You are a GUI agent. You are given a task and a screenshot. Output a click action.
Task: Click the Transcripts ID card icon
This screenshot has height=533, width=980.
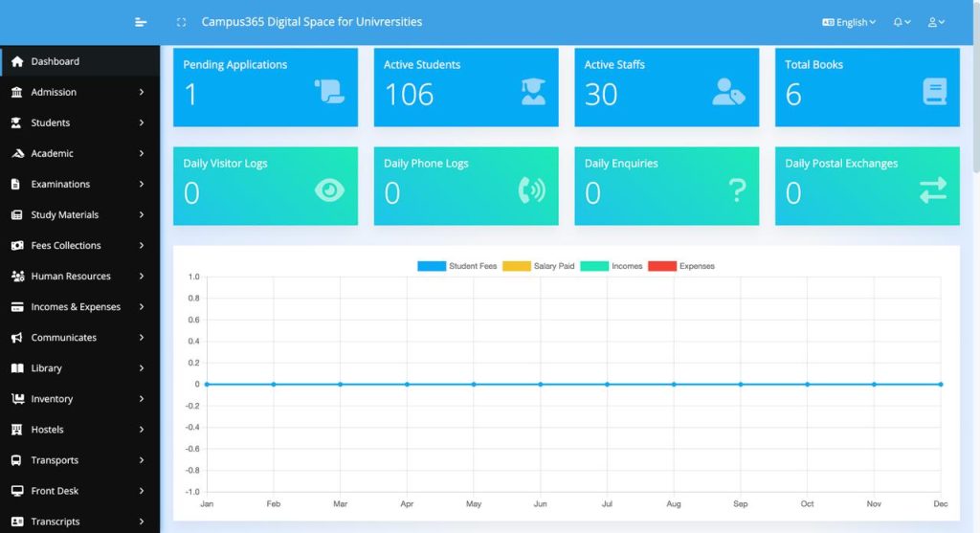[17, 522]
